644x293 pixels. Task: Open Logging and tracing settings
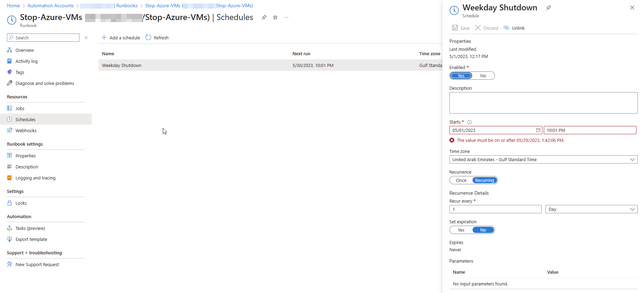[x=35, y=178]
